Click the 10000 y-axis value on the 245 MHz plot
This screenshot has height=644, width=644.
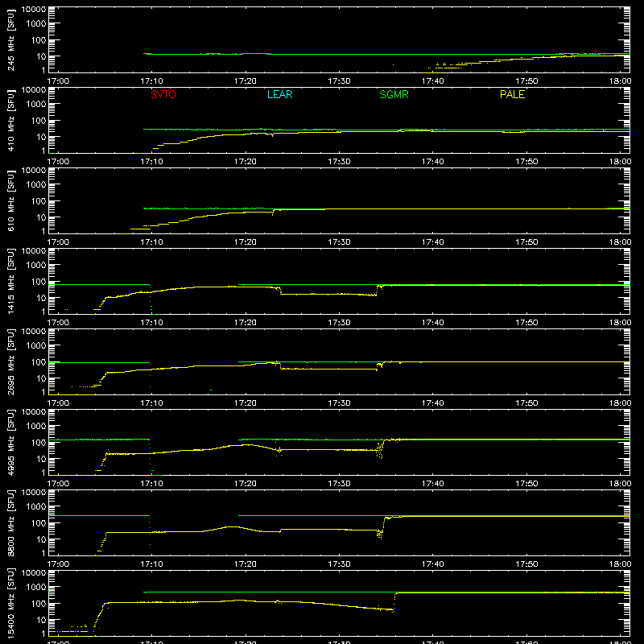coord(34,10)
